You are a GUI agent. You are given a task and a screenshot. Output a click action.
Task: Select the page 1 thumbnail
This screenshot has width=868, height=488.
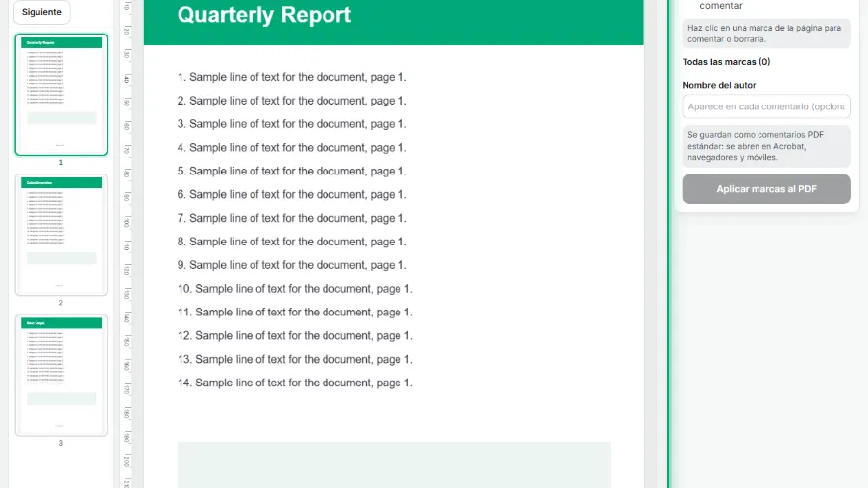coord(61,95)
